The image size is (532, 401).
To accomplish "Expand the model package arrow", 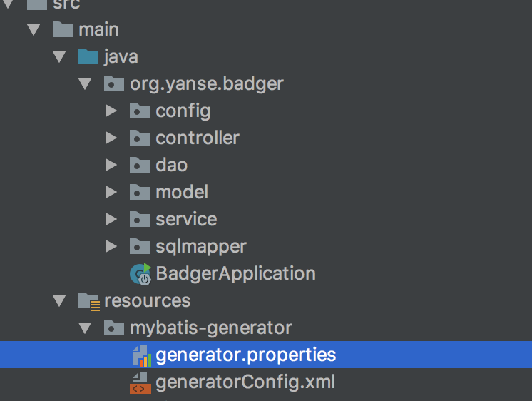I will point(111,192).
